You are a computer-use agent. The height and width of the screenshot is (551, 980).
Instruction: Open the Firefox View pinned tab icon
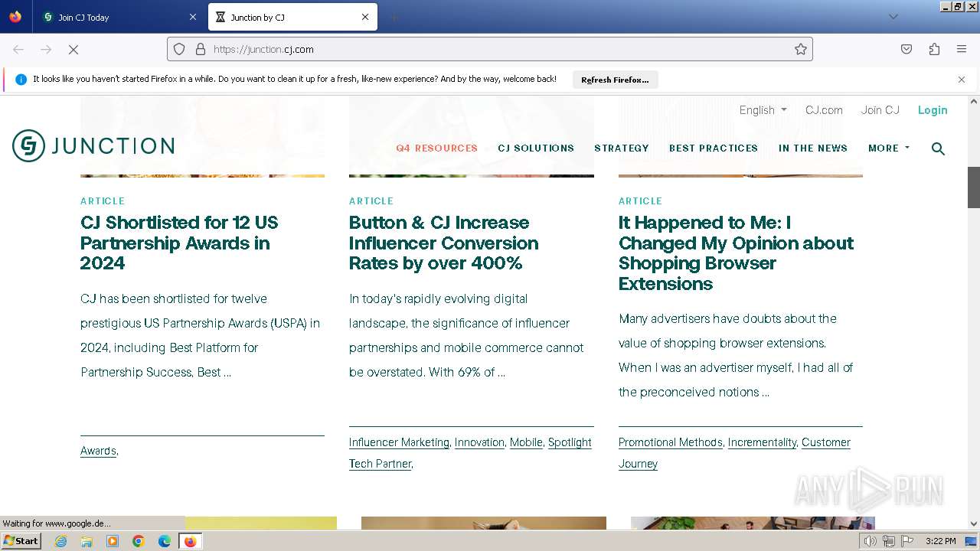pyautogui.click(x=15, y=17)
